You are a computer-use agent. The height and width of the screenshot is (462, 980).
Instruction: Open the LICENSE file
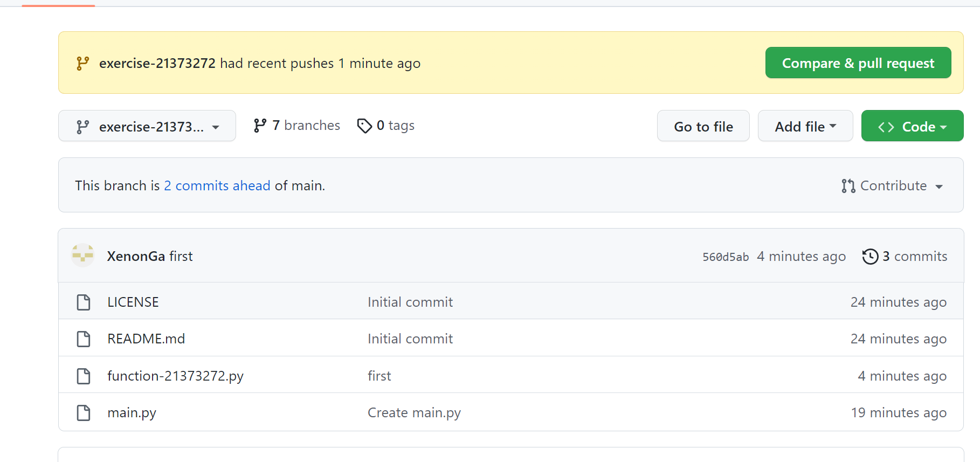click(133, 302)
